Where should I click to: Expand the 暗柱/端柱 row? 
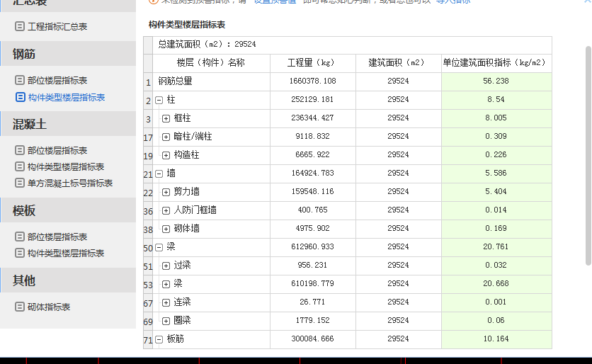[166, 137]
